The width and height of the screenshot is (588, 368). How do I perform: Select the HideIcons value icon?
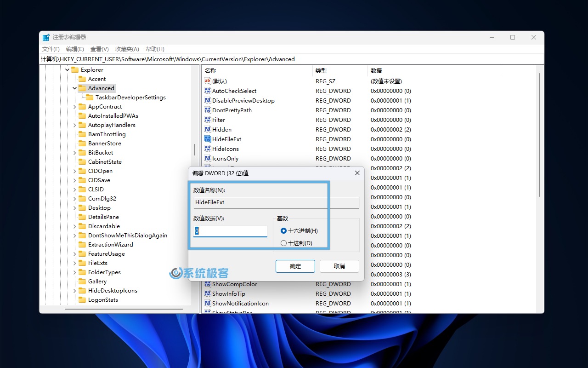tap(207, 149)
